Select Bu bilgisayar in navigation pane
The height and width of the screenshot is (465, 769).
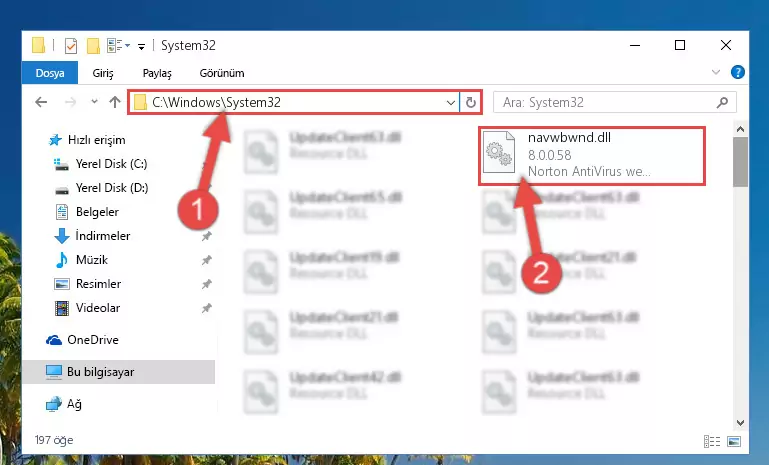pyautogui.click(x=118, y=372)
